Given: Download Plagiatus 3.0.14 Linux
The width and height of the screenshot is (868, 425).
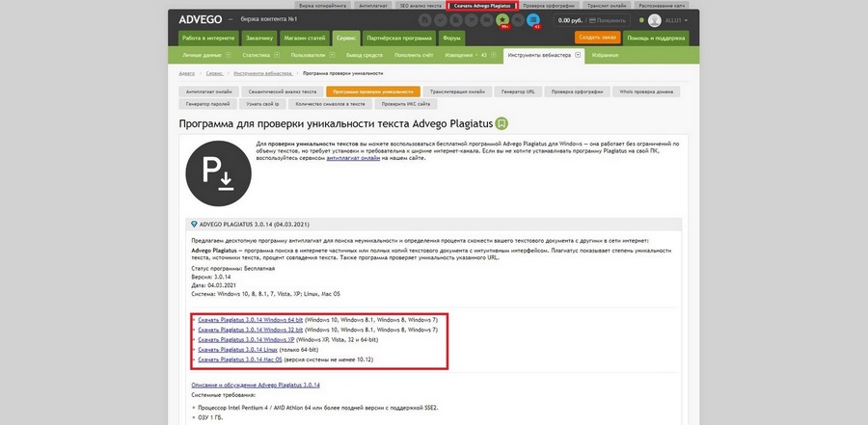Looking at the screenshot, I should pos(237,350).
